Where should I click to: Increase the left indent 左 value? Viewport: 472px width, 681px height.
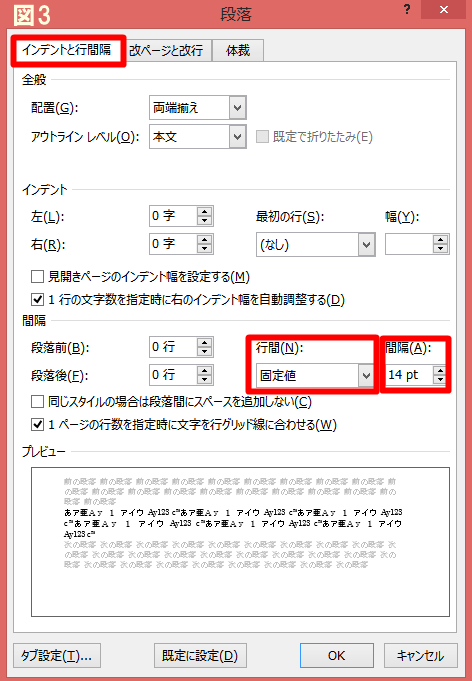[204, 212]
